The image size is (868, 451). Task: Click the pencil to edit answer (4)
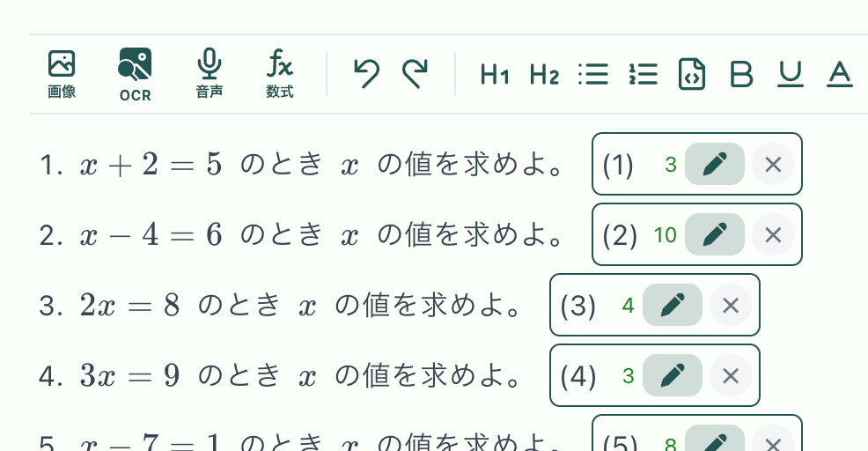[x=673, y=375]
